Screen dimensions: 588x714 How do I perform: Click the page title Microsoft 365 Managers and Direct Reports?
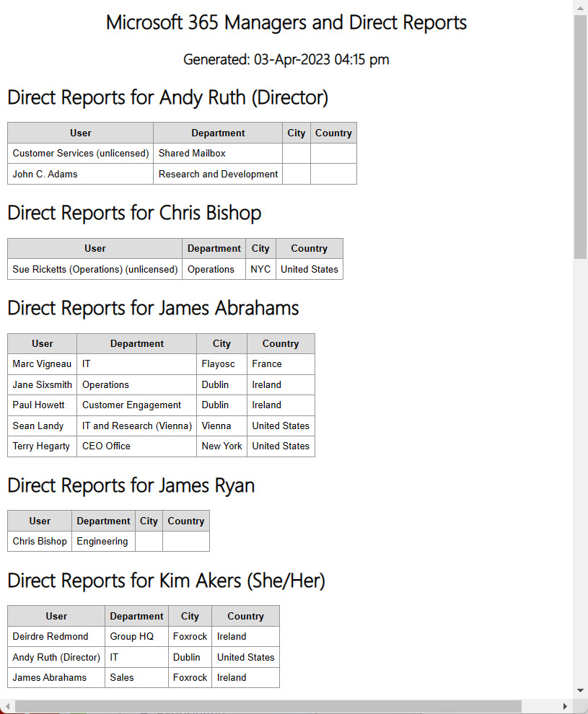pyautogui.click(x=286, y=22)
